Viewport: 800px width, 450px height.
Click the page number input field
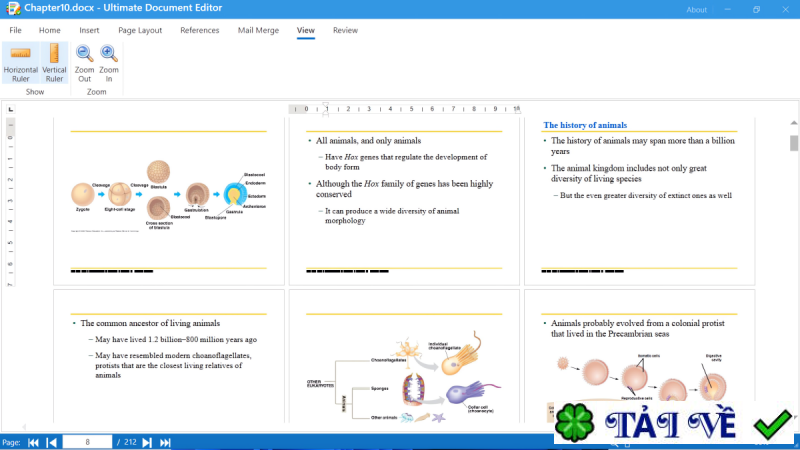[87, 442]
